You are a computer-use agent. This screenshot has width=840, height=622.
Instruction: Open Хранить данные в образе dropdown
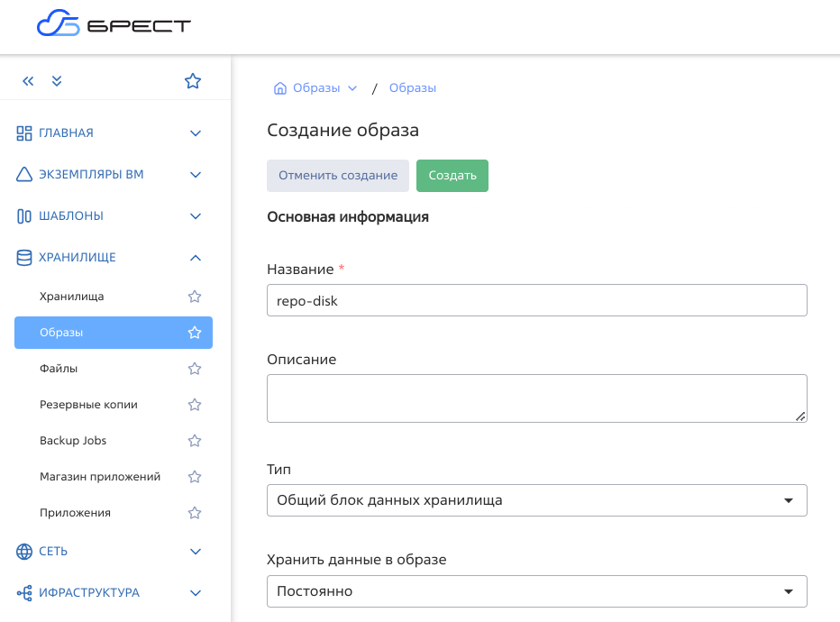click(536, 591)
